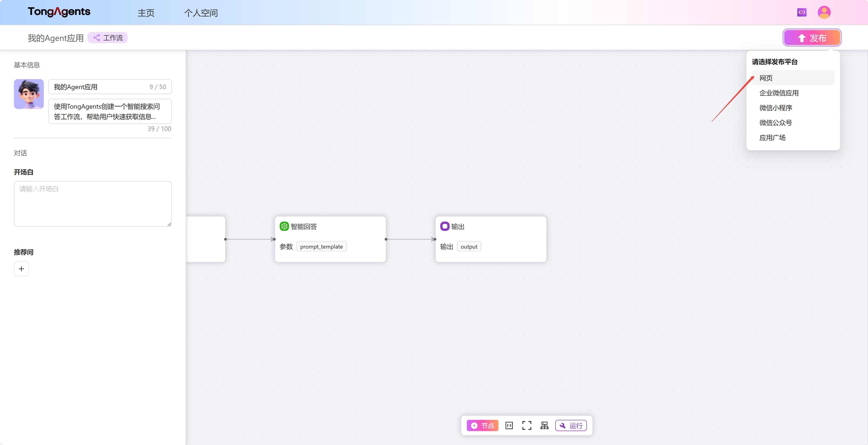Viewport: 868px width, 445px height.
Task: Pick 微信公众号 publish platform
Action: coord(775,123)
